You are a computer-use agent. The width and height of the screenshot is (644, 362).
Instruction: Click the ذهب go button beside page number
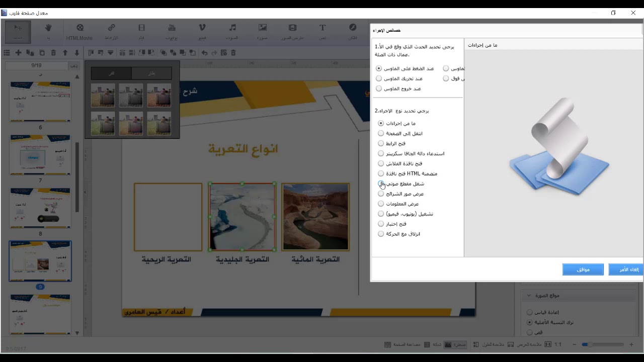(x=74, y=66)
